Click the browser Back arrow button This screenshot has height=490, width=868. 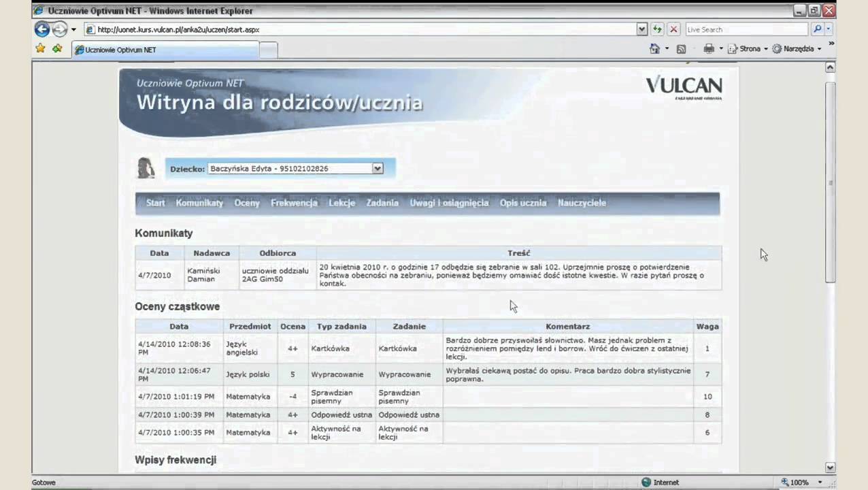pyautogui.click(x=42, y=29)
